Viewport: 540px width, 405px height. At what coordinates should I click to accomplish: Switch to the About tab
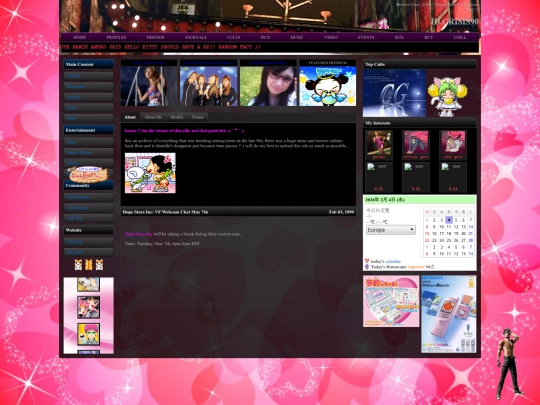point(130,117)
